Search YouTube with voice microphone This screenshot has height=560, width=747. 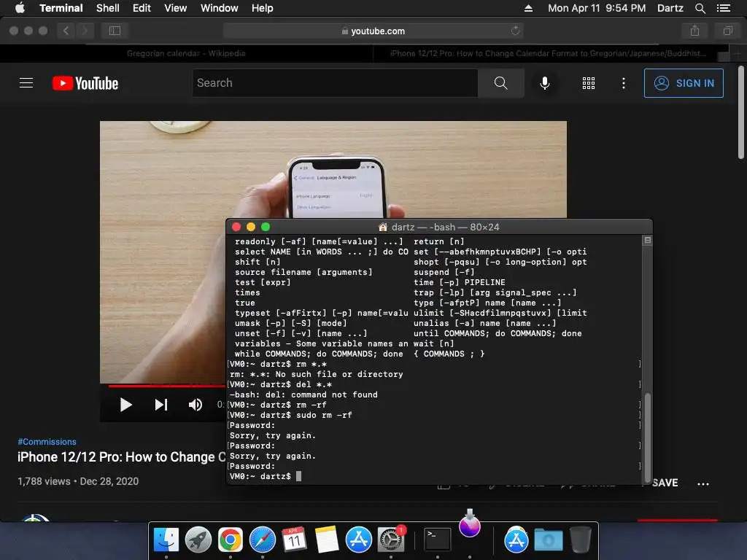[544, 83]
